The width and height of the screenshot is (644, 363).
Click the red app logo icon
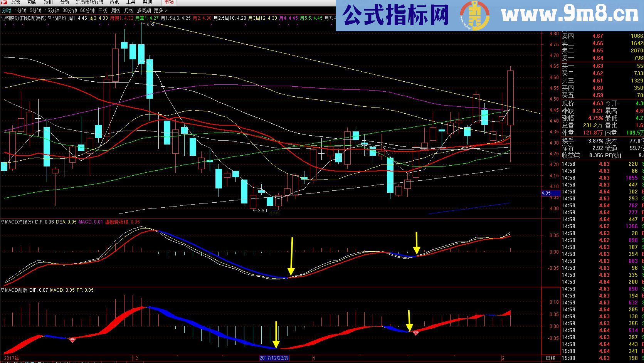5,2
